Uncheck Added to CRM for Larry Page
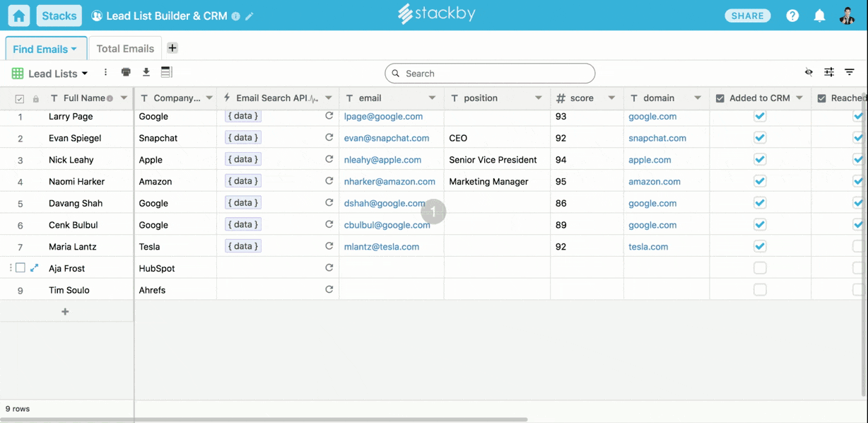This screenshot has width=868, height=423. click(760, 117)
